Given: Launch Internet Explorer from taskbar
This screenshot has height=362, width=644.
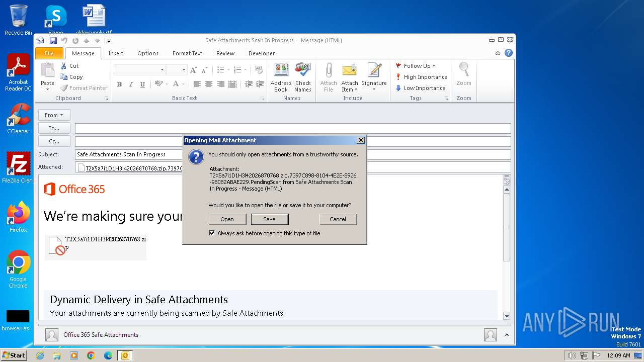Looking at the screenshot, I should [x=40, y=355].
